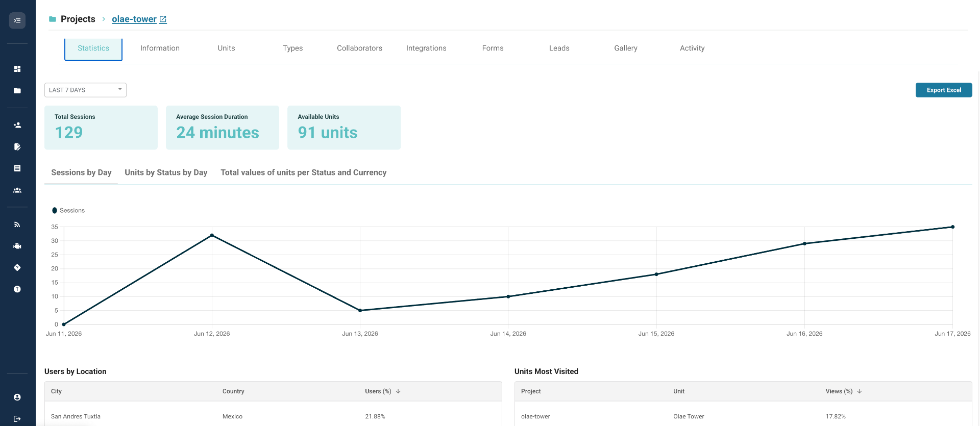Open the Units tab
The image size is (980, 426).
226,48
